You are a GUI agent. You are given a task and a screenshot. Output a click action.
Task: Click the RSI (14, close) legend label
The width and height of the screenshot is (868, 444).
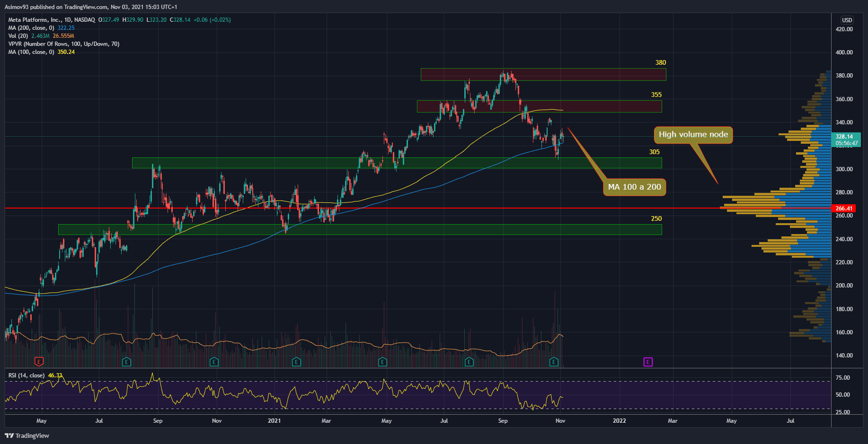tap(27, 375)
